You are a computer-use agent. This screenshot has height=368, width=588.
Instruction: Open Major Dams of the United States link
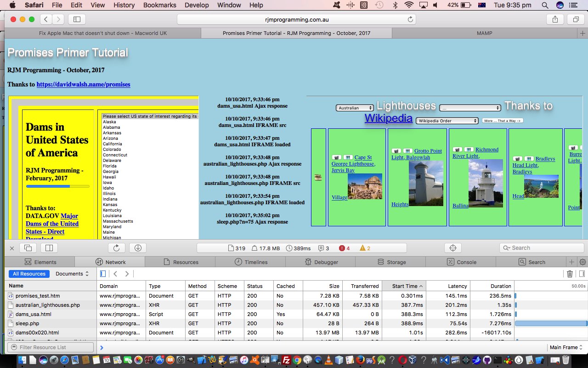52,228
